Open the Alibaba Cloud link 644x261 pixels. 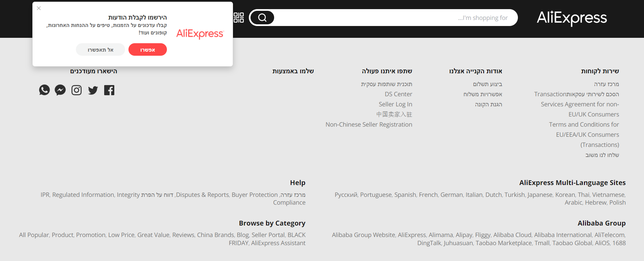512,235
